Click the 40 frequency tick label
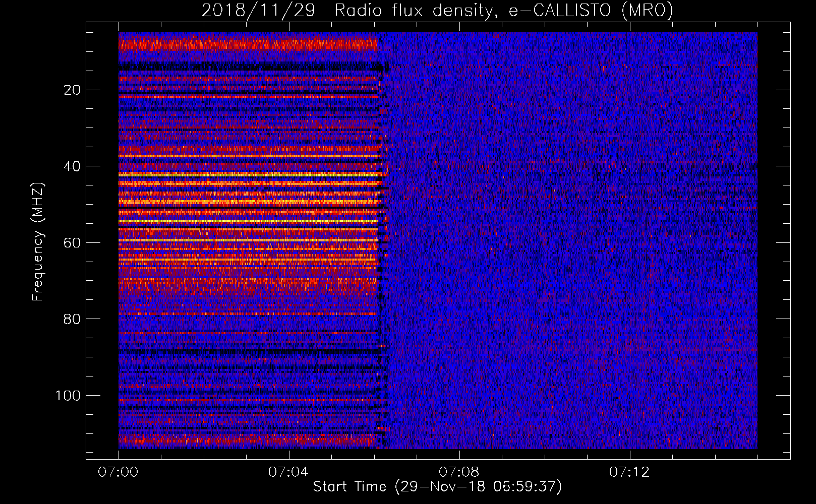816x504 pixels. [73, 166]
